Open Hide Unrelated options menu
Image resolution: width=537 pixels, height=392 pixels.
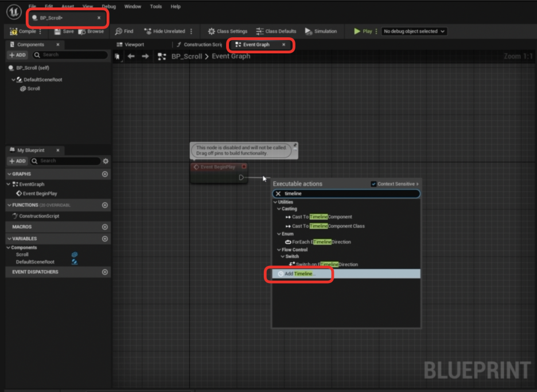(x=191, y=31)
